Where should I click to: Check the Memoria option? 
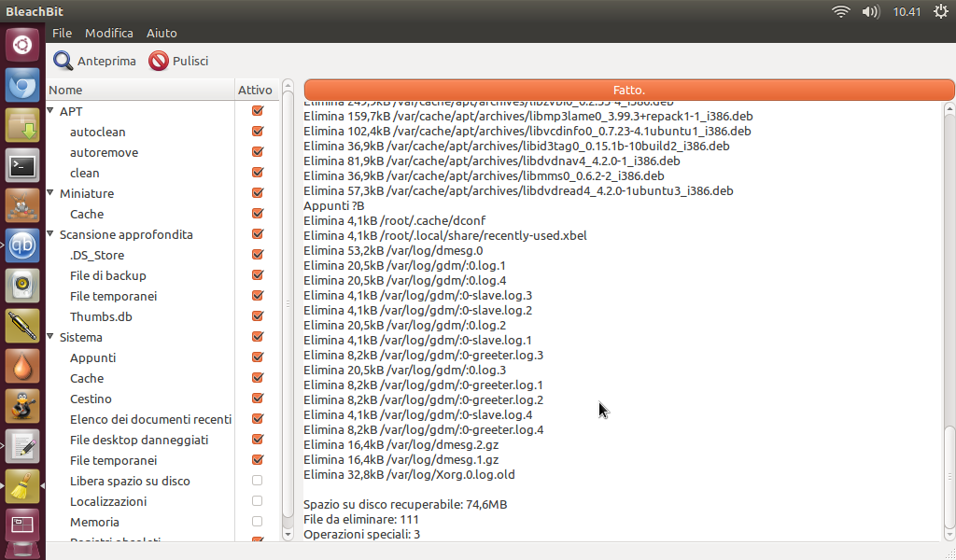(258, 522)
